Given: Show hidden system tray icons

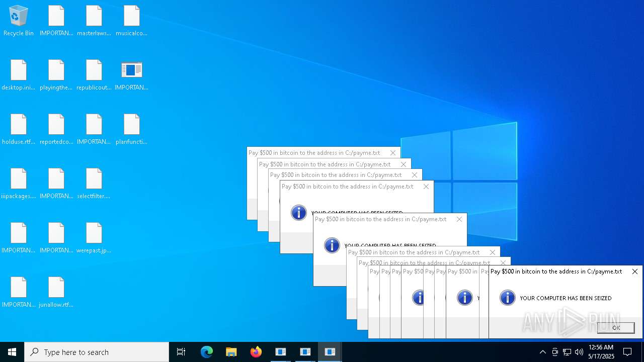Looking at the screenshot, I should 542,352.
